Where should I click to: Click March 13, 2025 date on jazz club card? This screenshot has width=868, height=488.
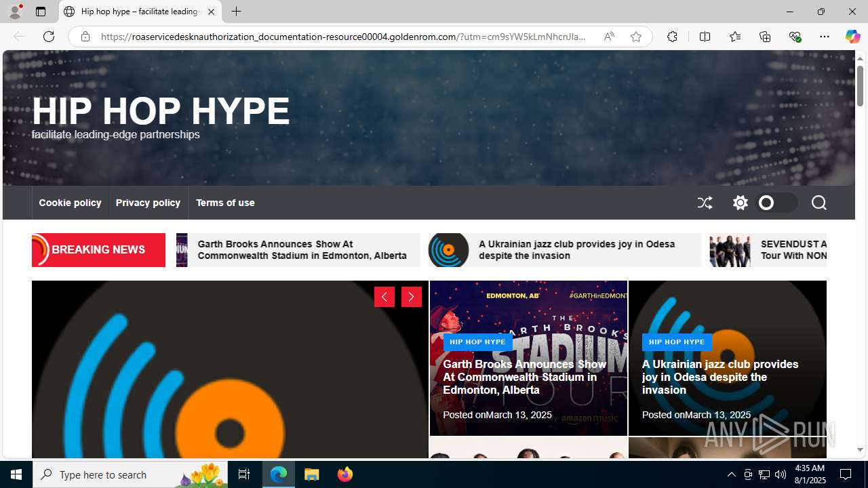click(717, 415)
